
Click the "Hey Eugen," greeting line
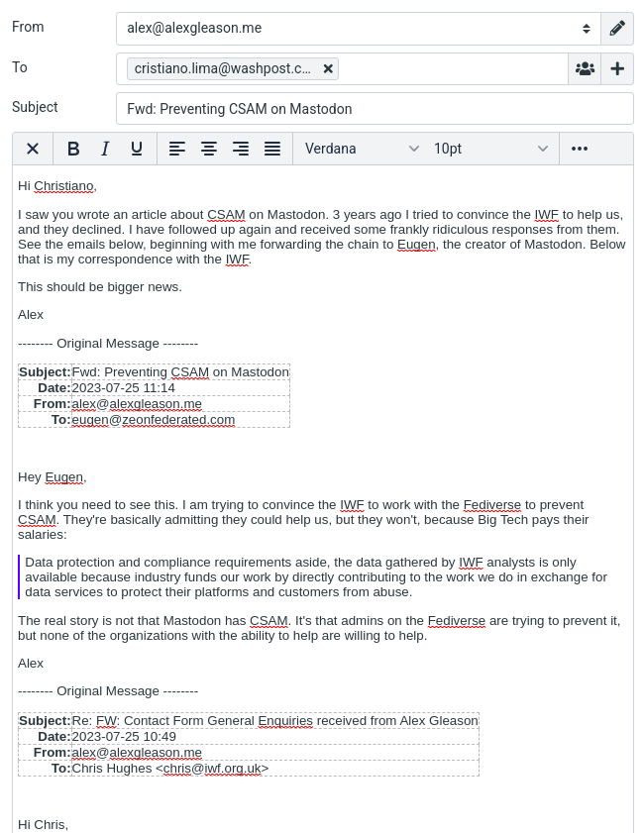[53, 477]
